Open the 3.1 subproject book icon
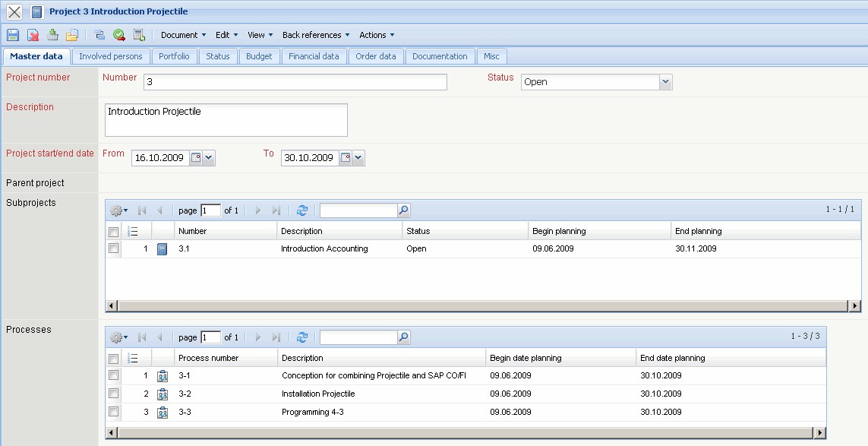Viewport: 868px width, 446px height. [162, 249]
